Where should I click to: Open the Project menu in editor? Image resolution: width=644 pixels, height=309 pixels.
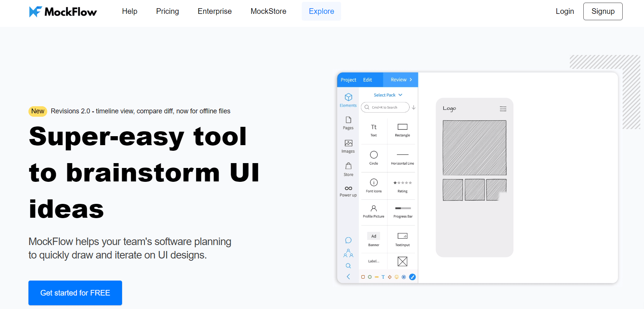348,80
